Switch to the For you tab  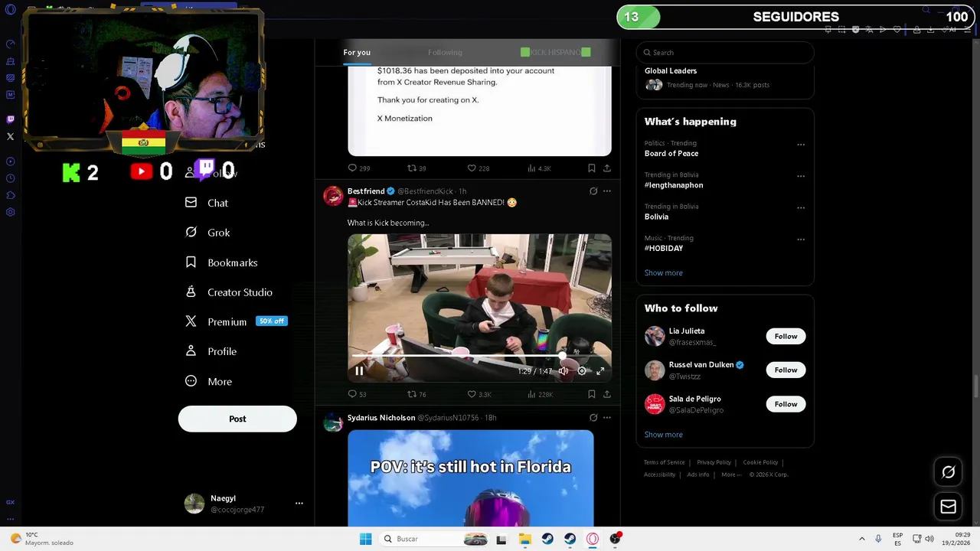pos(357,52)
